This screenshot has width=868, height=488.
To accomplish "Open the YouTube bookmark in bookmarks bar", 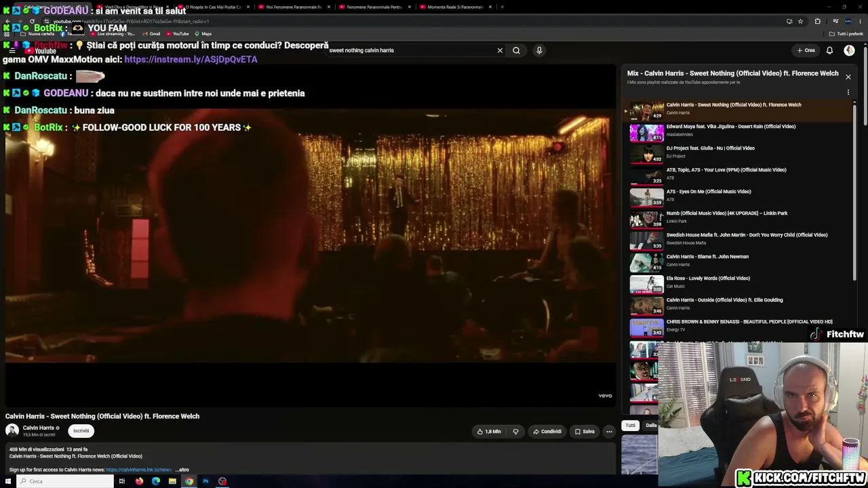I will click(x=178, y=34).
